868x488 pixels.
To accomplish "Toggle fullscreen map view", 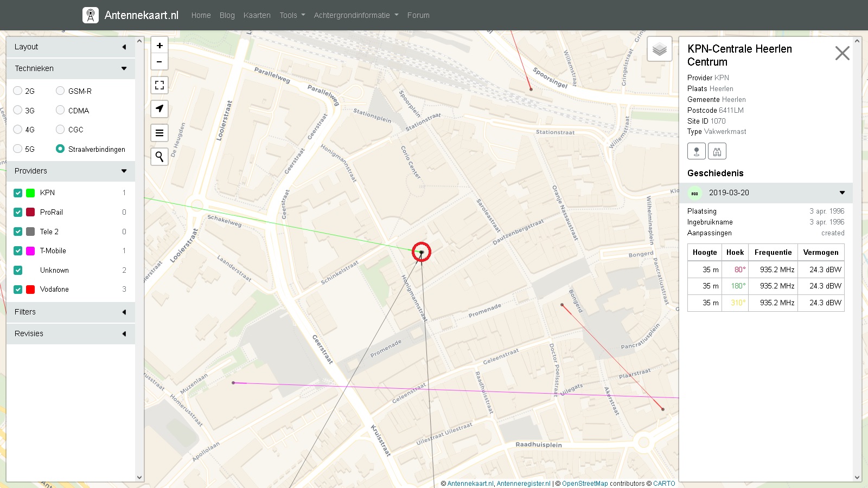I will [159, 85].
